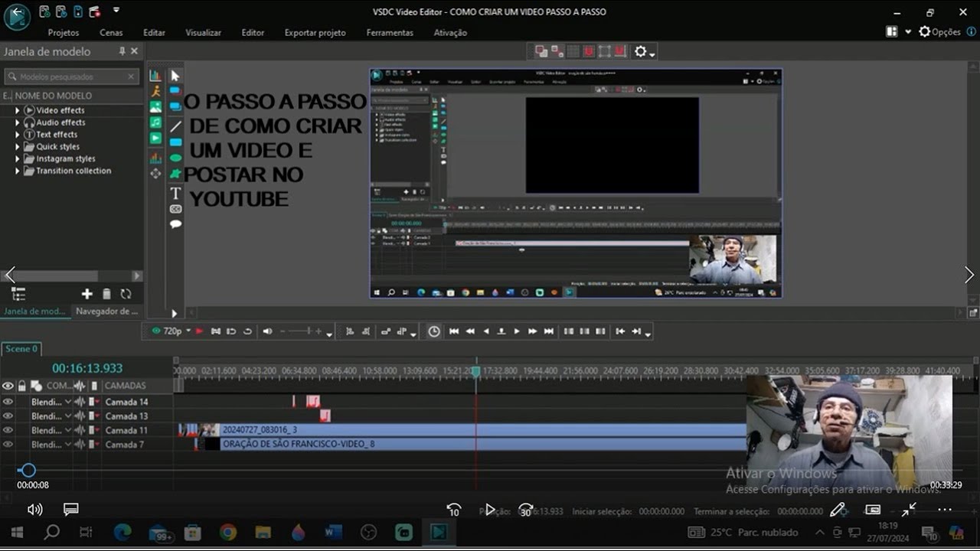
Task: Select the Ellipse shape tool
Action: pos(175,158)
